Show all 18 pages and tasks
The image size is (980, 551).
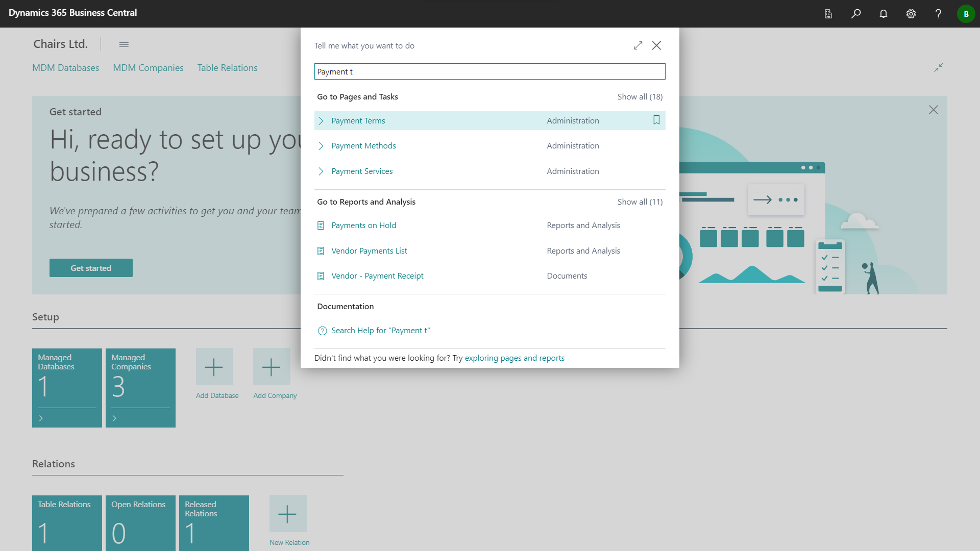pyautogui.click(x=640, y=97)
